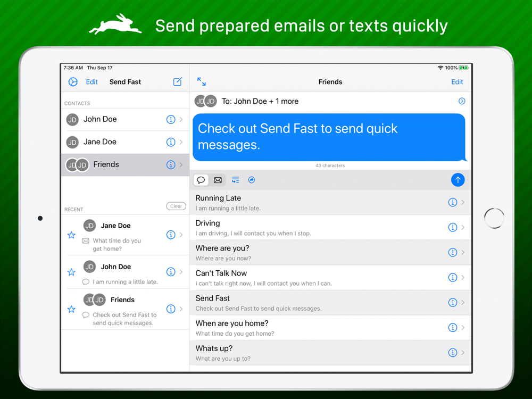This screenshot has height=399, width=532.
Task: Open info for When are you home? message
Action: (453, 327)
